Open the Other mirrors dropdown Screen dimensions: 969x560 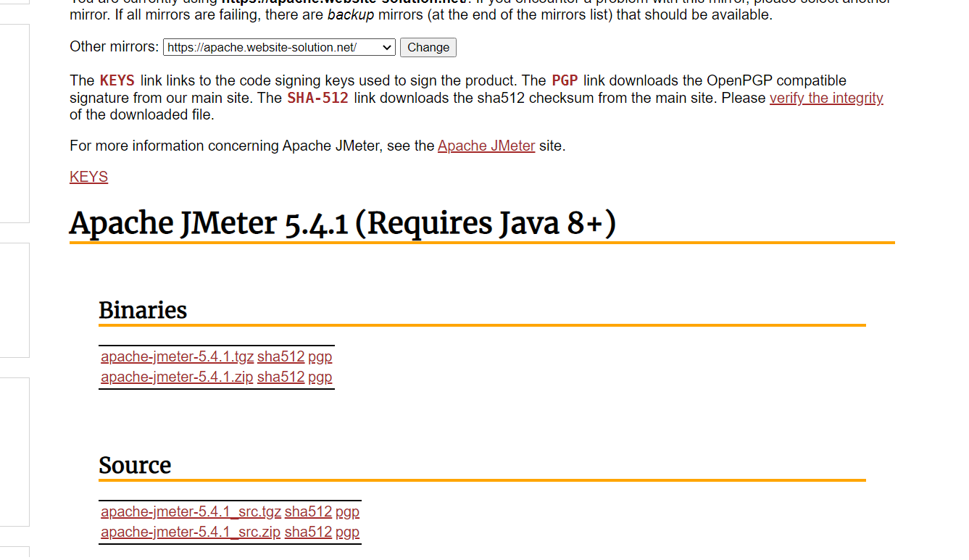[279, 48]
